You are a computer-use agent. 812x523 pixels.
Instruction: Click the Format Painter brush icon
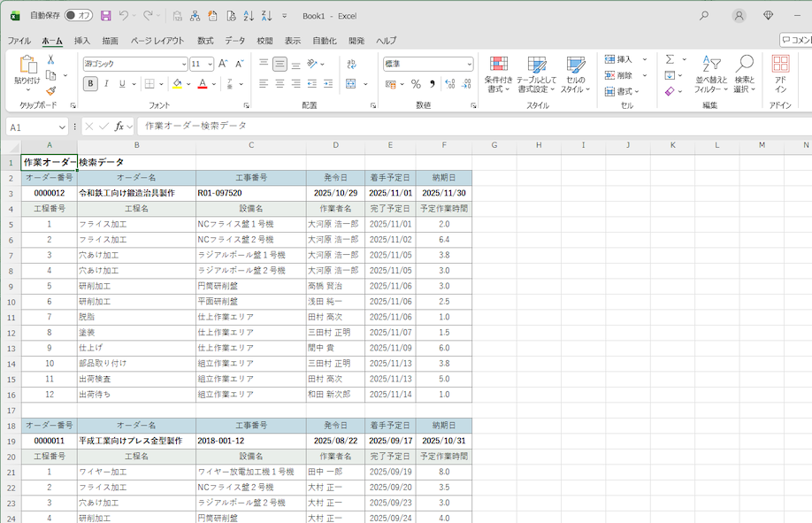coord(51,90)
